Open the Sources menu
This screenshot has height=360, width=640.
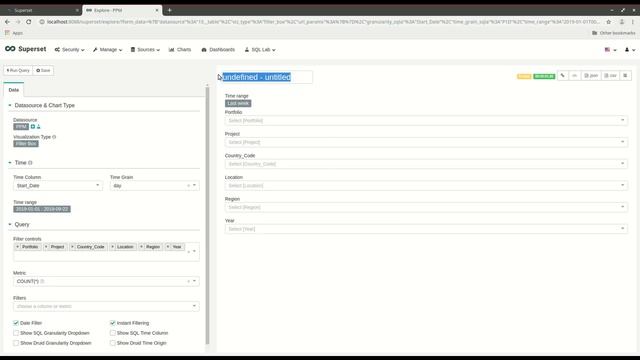(x=145, y=49)
